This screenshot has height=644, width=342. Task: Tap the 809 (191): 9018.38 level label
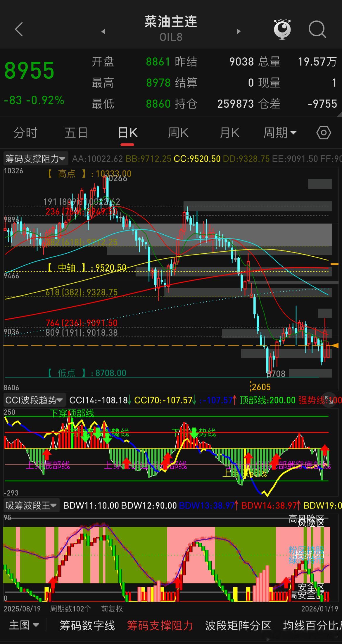82,333
